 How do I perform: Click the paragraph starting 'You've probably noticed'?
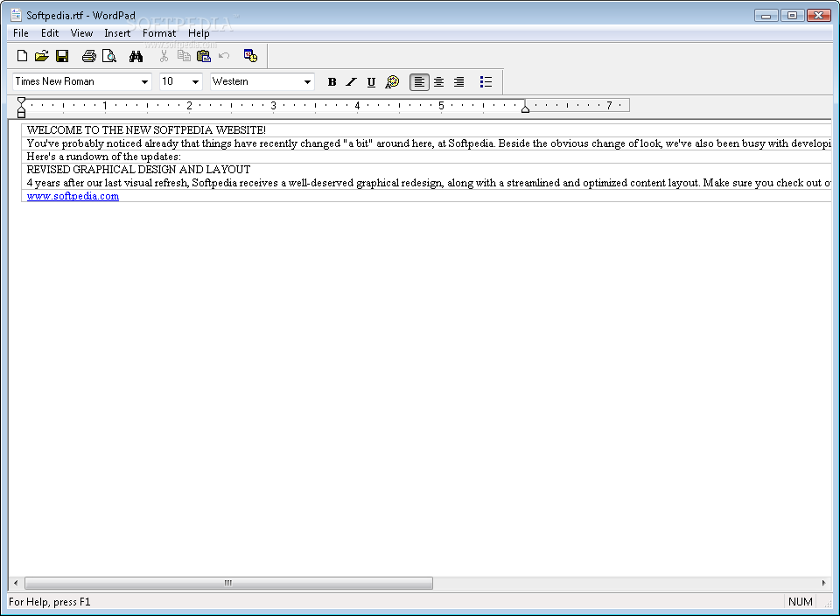click(429, 143)
